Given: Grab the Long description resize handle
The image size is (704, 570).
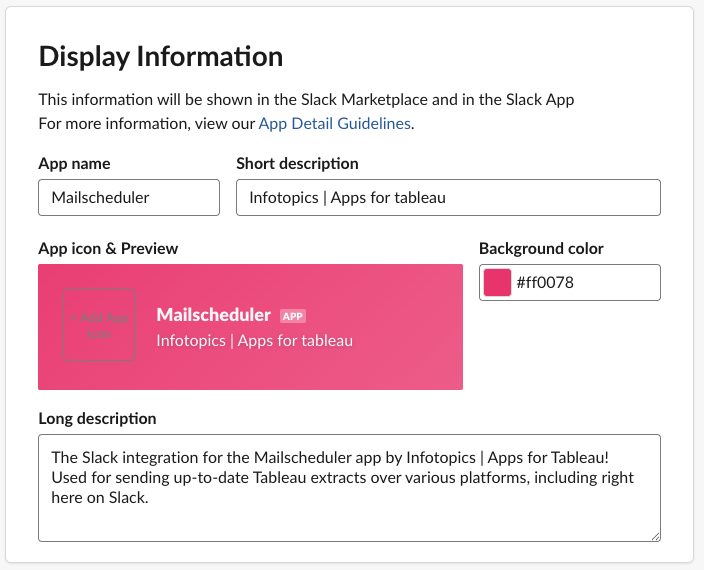Looking at the screenshot, I should coord(654,535).
